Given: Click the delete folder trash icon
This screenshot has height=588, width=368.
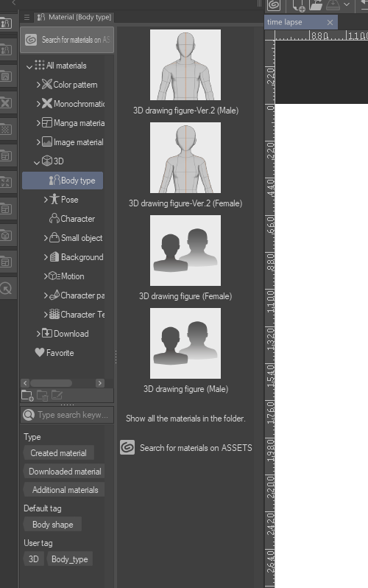Looking at the screenshot, I should coord(43,395).
